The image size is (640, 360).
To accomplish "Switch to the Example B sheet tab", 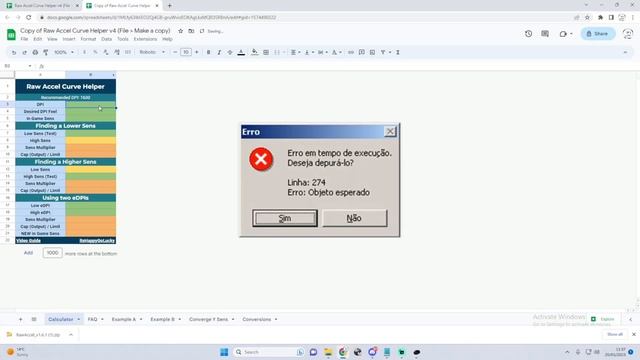I will (x=162, y=319).
